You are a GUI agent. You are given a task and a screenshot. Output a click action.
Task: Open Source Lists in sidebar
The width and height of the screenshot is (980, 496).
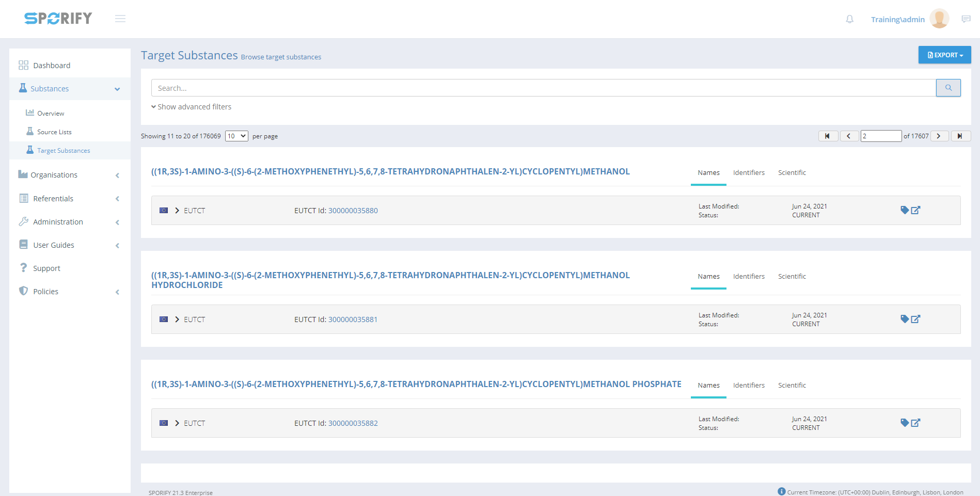(x=54, y=132)
